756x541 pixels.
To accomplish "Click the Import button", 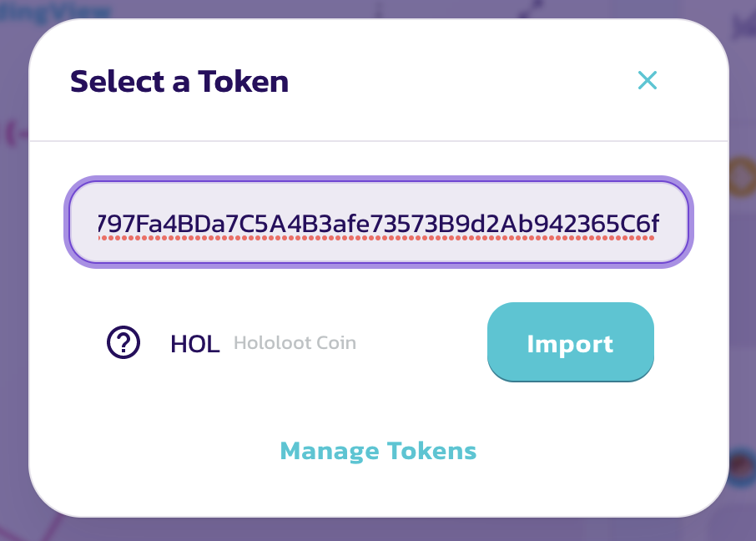I will (570, 343).
